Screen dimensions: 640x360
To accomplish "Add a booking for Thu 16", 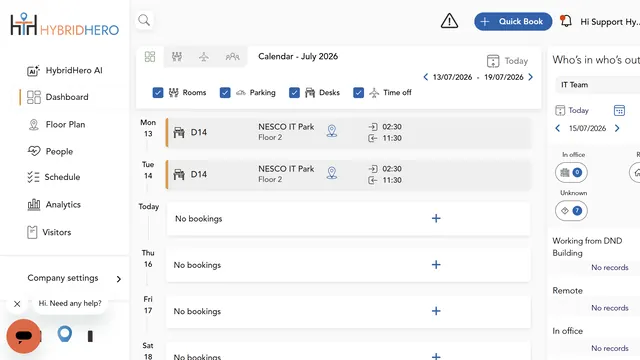I will point(436,264).
